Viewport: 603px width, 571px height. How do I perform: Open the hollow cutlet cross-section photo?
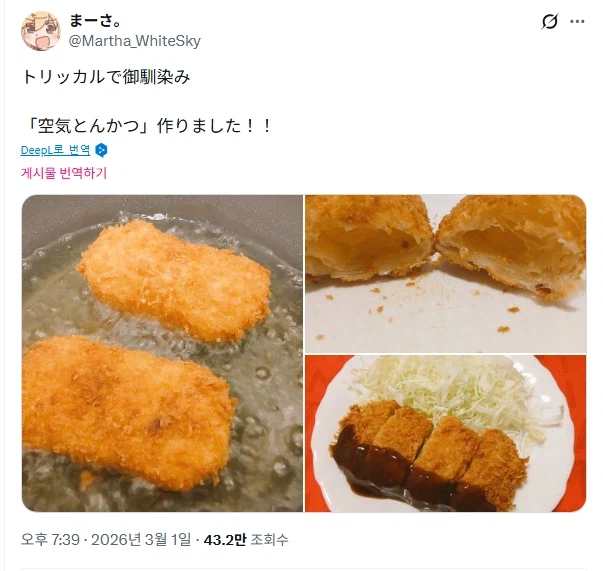pyautogui.click(x=446, y=274)
